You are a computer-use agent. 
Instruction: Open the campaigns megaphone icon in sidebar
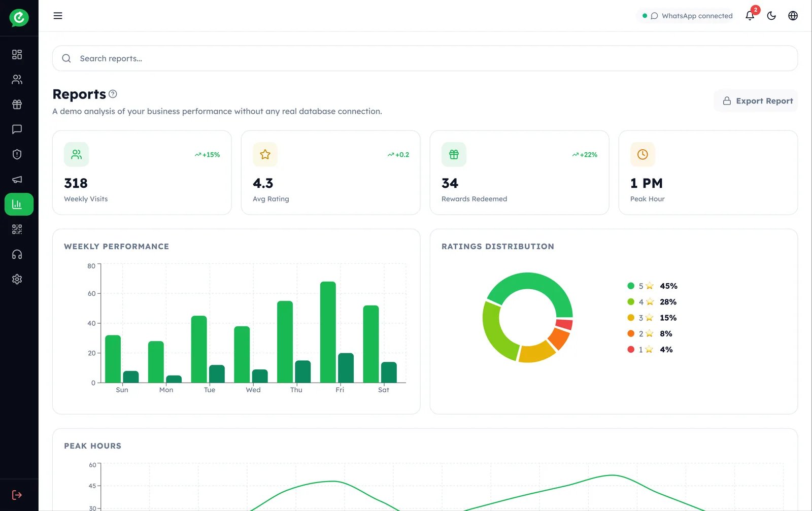coord(17,179)
